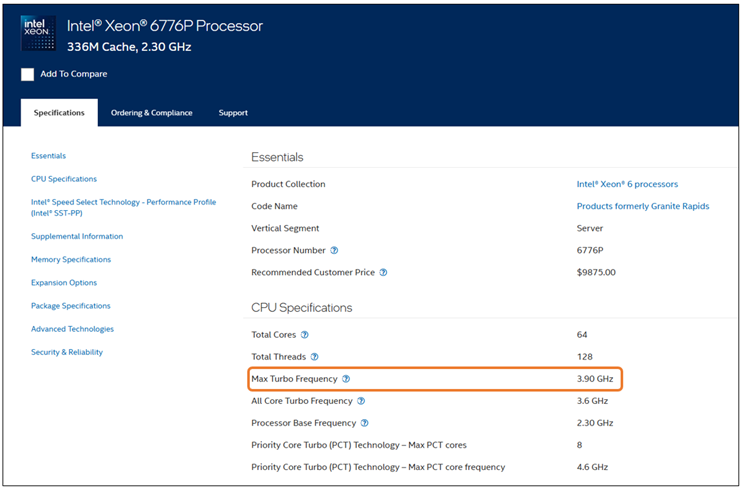This screenshot has width=741, height=488.
Task: Jump to Essentials section in sidebar
Action: point(48,156)
